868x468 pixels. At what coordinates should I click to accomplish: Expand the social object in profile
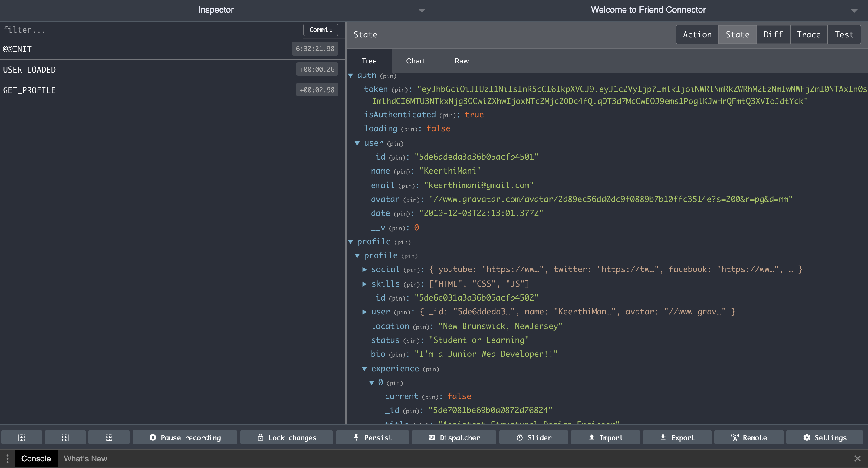tap(365, 269)
